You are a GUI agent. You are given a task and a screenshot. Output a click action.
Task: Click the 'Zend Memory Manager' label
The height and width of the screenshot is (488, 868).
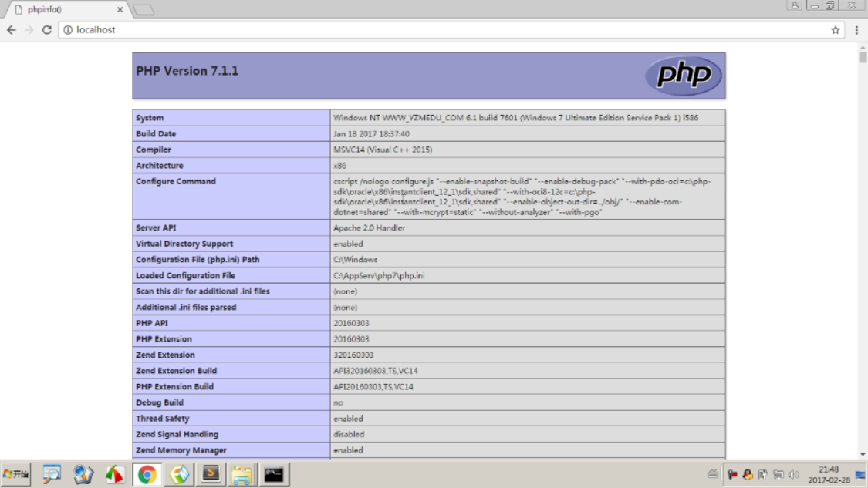[181, 450]
